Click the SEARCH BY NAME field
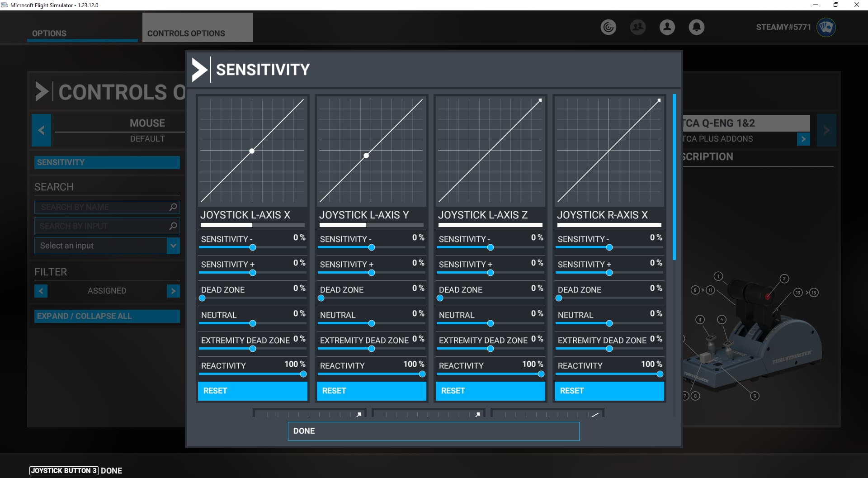Screen dimensions: 868x478 pos(107,207)
